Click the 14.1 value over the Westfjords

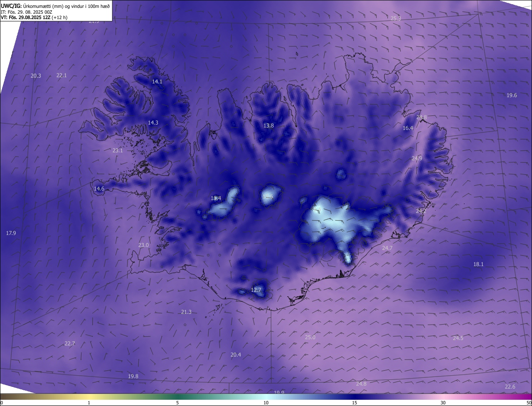(x=157, y=82)
